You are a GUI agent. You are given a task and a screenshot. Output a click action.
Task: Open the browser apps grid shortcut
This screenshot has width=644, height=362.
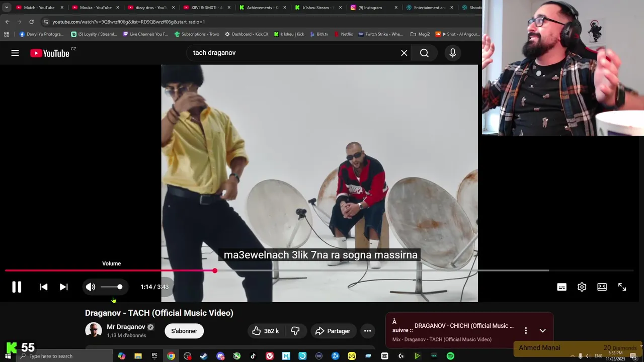pyautogui.click(x=7, y=34)
